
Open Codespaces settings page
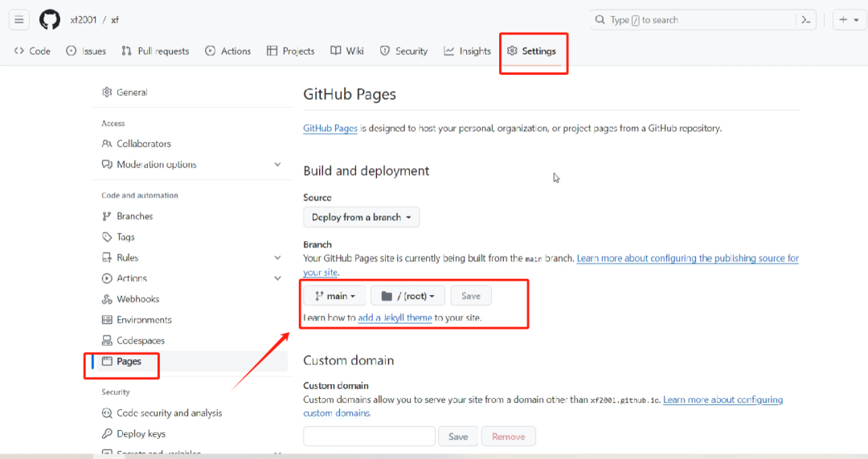191,341
